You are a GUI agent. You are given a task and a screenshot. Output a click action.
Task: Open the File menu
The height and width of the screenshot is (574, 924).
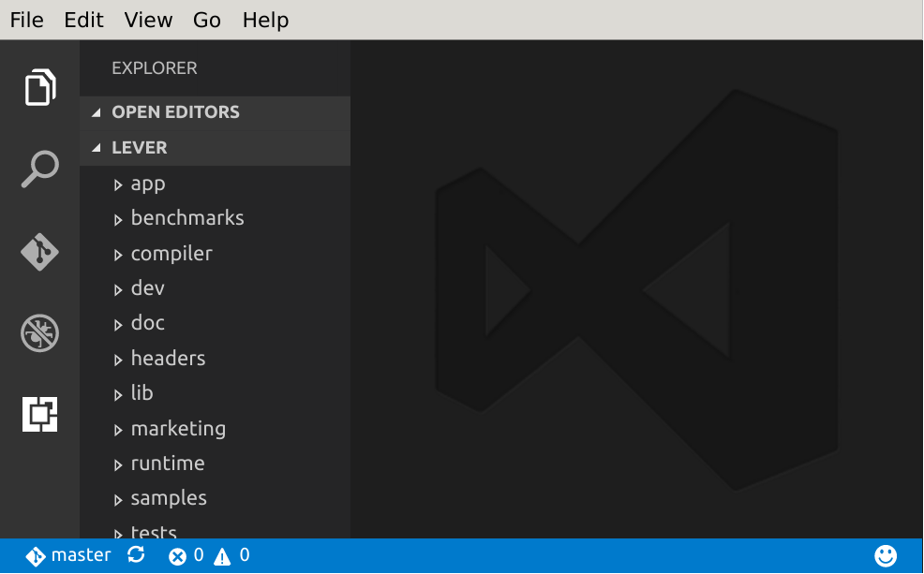click(x=26, y=20)
